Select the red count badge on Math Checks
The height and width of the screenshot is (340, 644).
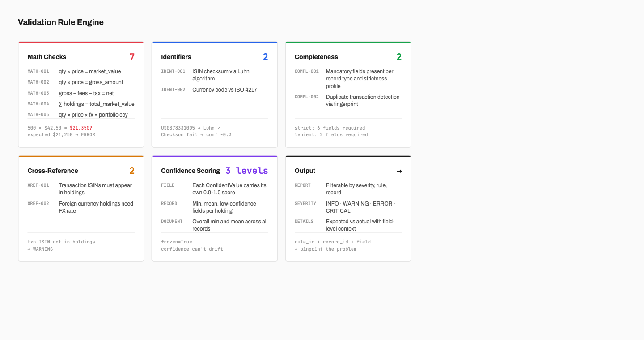click(x=132, y=57)
